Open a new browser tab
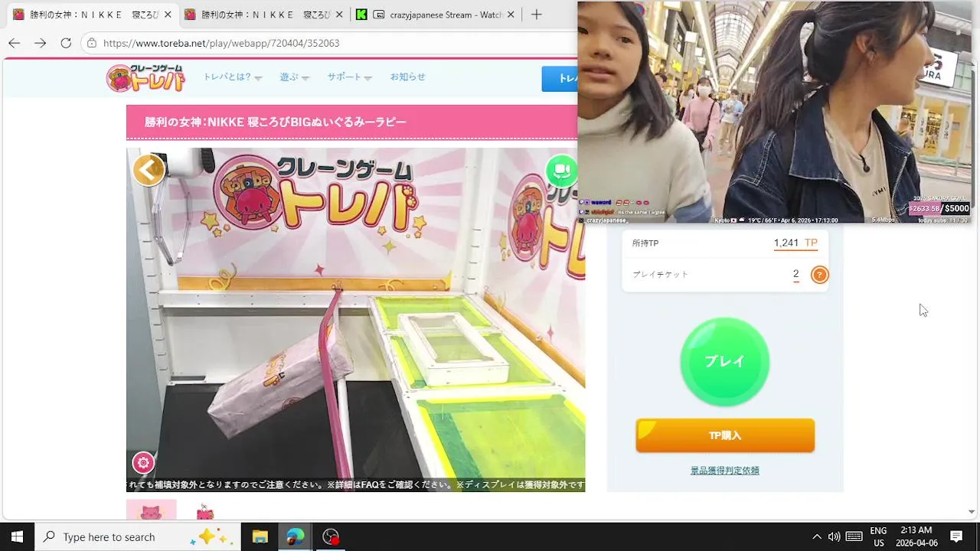980x551 pixels. pyautogui.click(x=537, y=15)
